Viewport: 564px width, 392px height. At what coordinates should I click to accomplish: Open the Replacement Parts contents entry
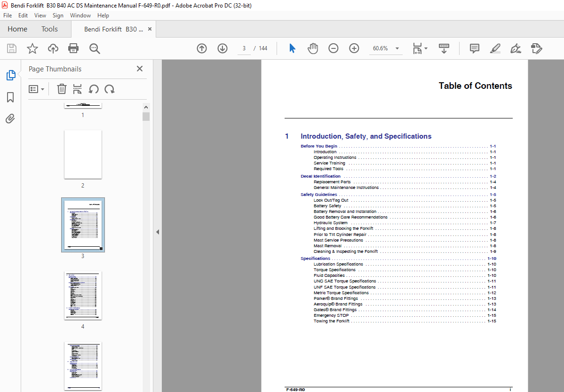tap(332, 182)
